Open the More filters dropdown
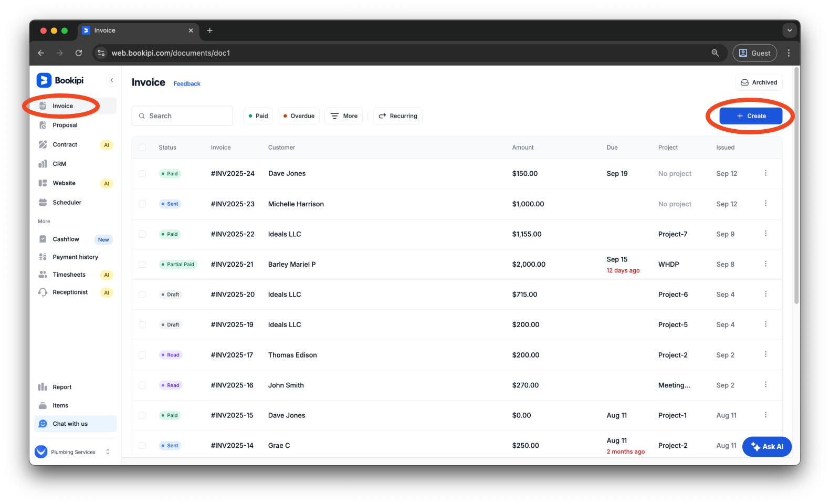The height and width of the screenshot is (504, 830). pyautogui.click(x=344, y=116)
